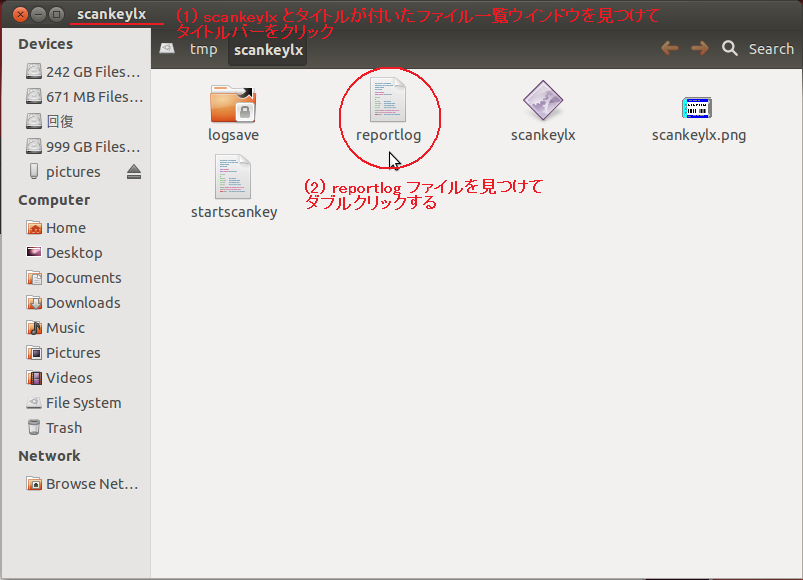
Task: Click the File System drive icon
Action: [x=34, y=403]
